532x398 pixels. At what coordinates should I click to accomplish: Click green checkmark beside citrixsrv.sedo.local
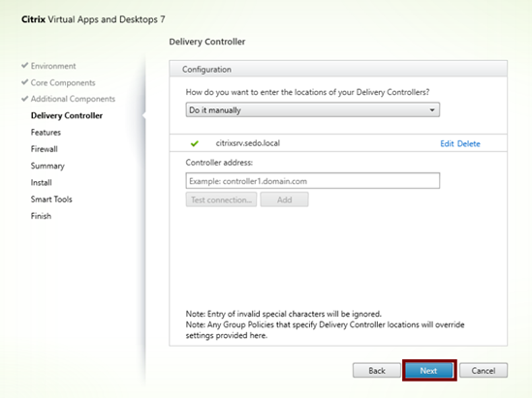(195, 143)
